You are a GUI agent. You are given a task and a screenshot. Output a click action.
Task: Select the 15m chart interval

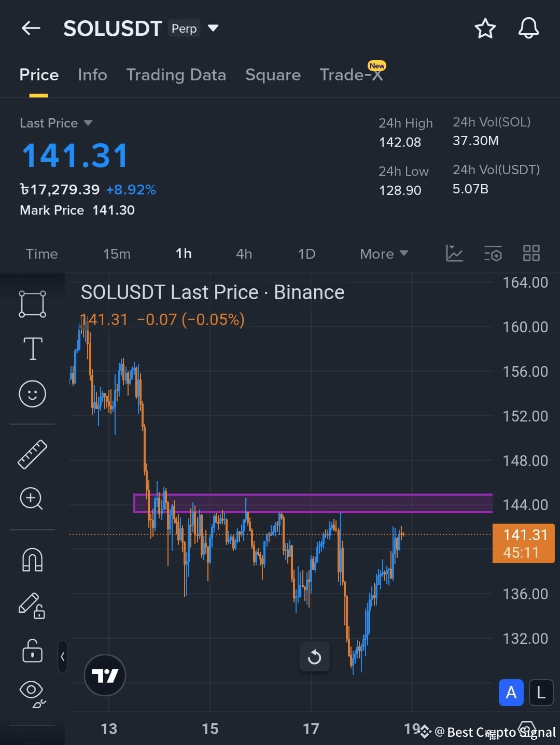tap(117, 254)
